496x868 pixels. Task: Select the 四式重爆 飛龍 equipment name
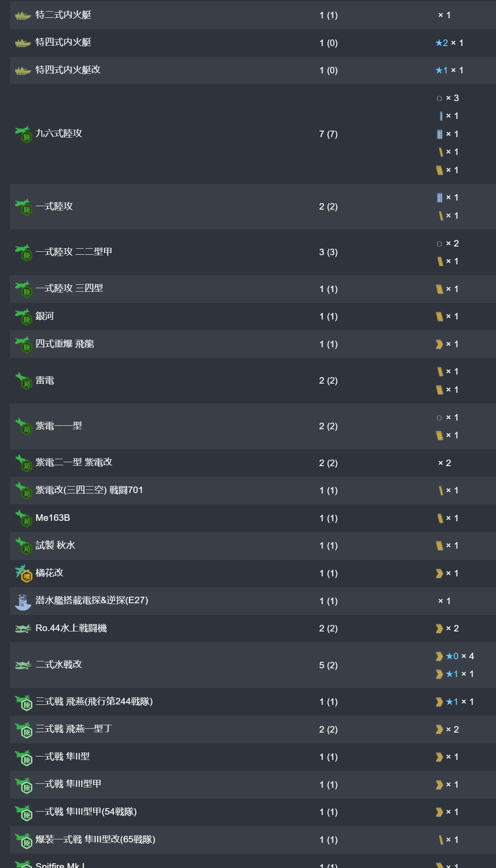(x=64, y=344)
